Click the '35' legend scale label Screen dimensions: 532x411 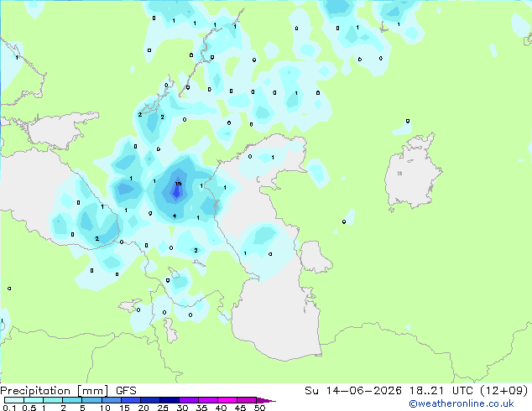coord(201,408)
